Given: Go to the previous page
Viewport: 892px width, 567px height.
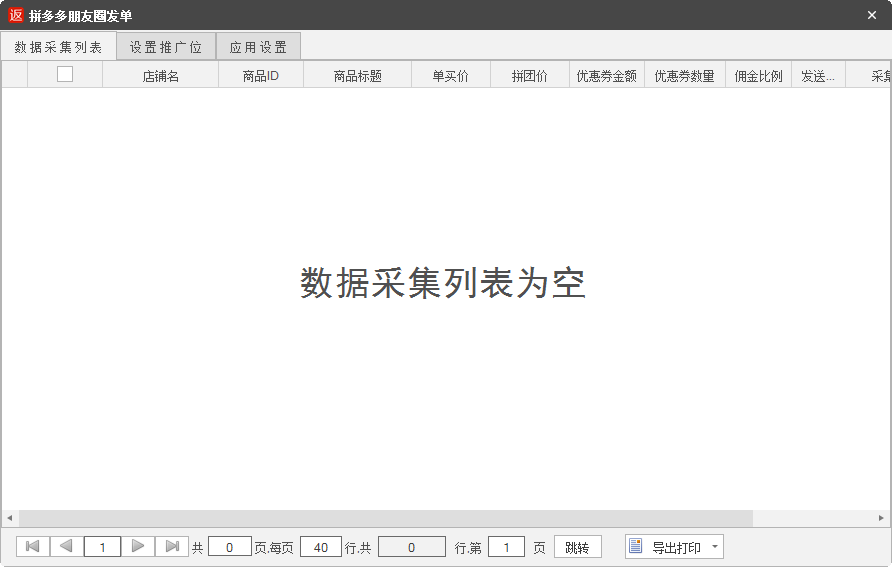Looking at the screenshot, I should pyautogui.click(x=67, y=547).
